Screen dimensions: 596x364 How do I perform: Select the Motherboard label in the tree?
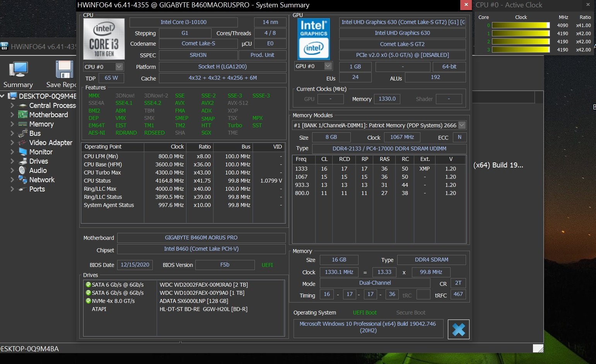point(48,115)
